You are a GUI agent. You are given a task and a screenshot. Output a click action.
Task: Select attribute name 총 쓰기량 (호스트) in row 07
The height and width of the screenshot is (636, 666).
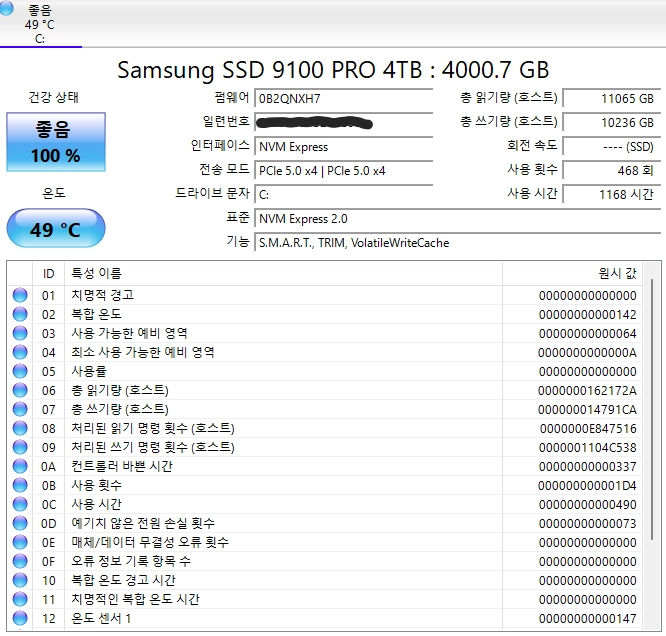pyautogui.click(x=120, y=409)
